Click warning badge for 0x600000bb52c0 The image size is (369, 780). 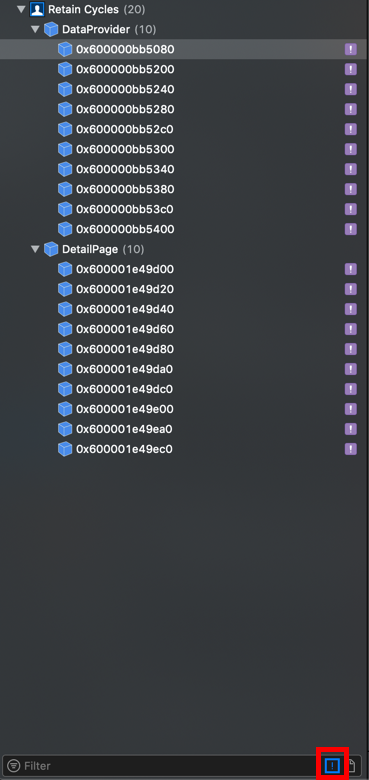[351, 129]
